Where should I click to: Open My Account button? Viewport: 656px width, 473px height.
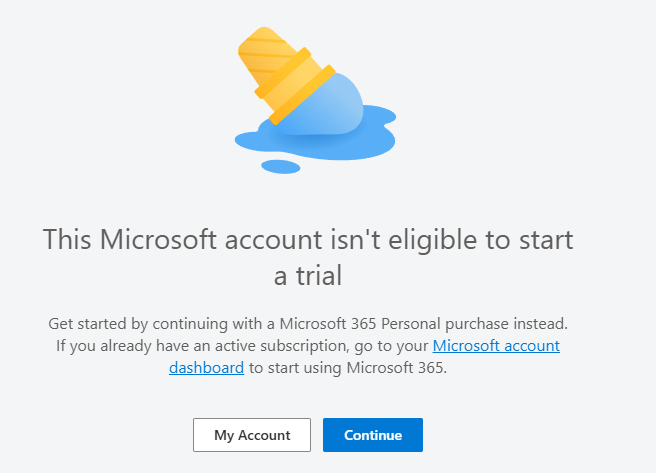(x=252, y=435)
